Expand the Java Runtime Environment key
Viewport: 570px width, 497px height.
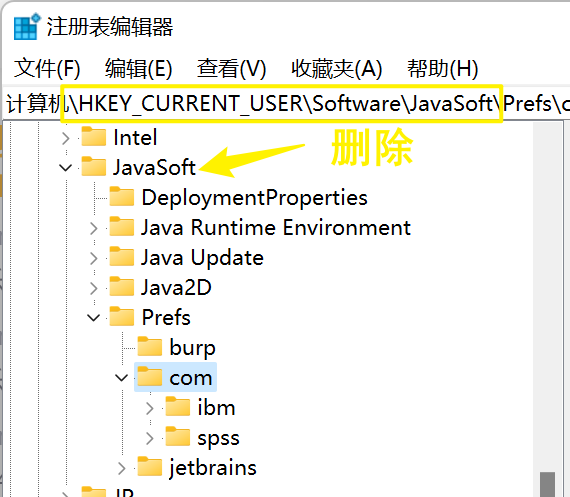(94, 228)
